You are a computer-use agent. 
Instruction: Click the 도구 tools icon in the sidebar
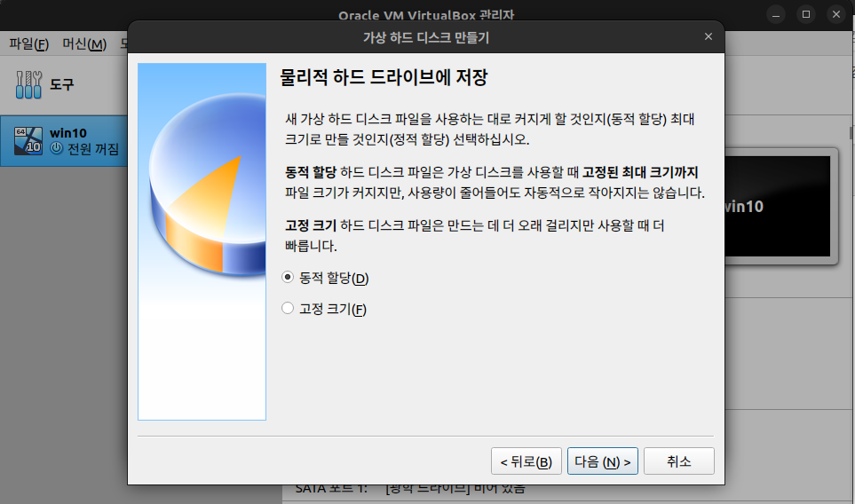tap(28, 84)
